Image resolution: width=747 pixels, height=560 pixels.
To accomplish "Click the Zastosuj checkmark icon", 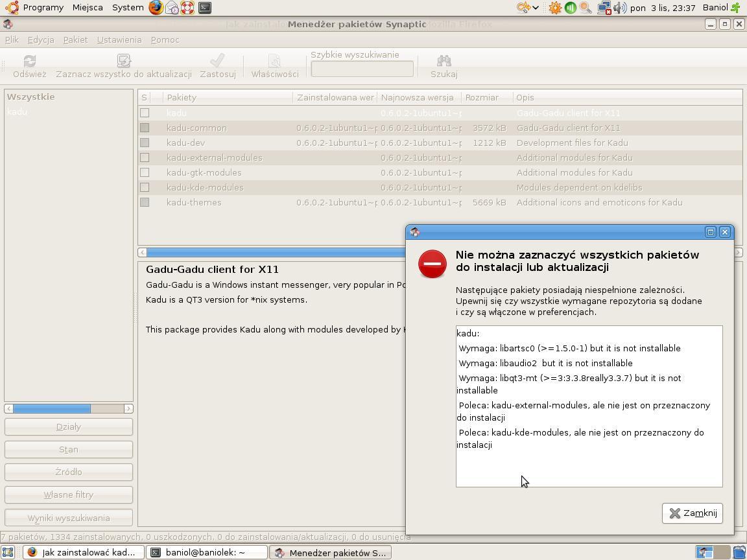I will coord(217,60).
